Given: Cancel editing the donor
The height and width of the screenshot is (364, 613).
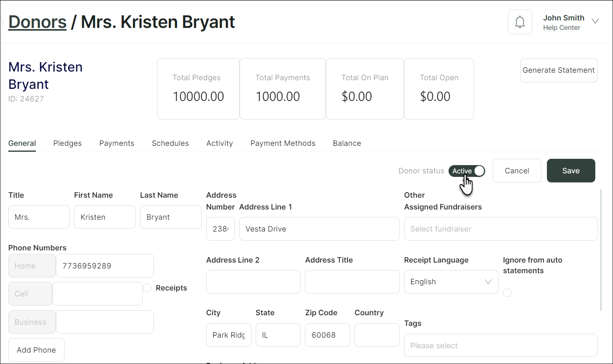Looking at the screenshot, I should pos(517,171).
